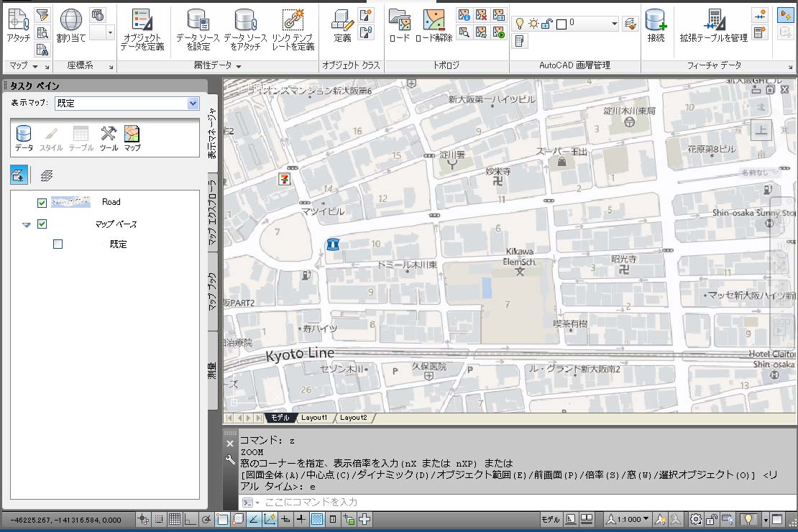Open the 表示マップ dropdown
798x532 pixels.
193,104
